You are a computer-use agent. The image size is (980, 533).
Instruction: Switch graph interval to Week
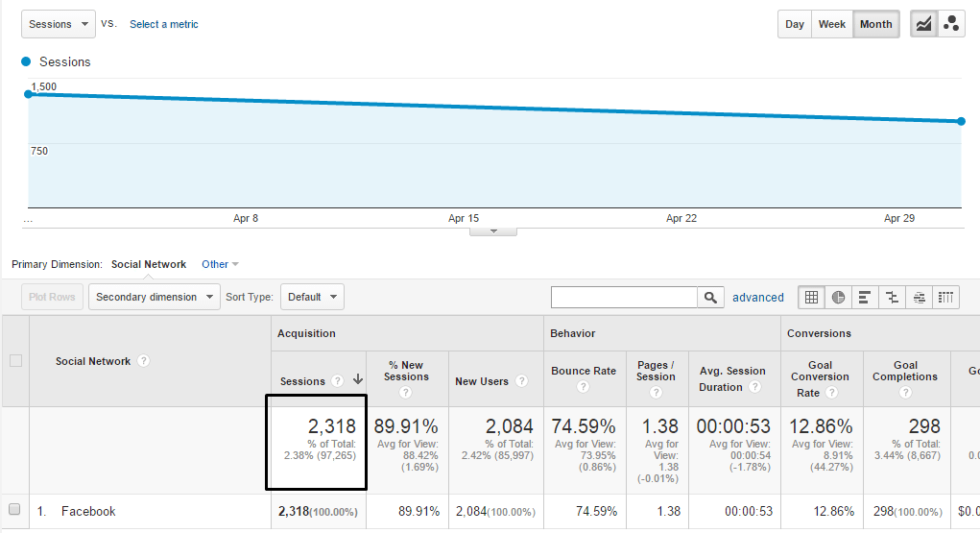(831, 24)
